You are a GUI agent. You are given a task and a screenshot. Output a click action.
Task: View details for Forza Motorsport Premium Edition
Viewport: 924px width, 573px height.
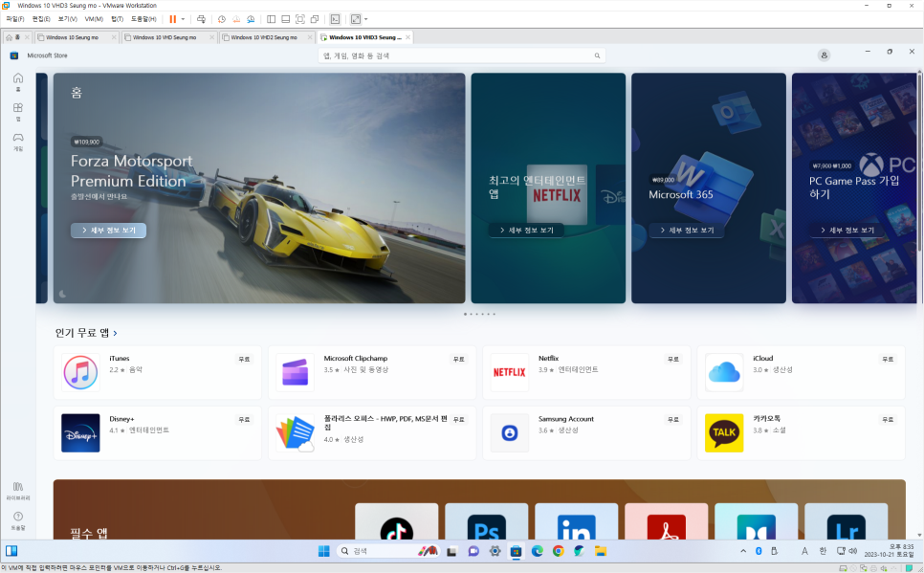(108, 231)
